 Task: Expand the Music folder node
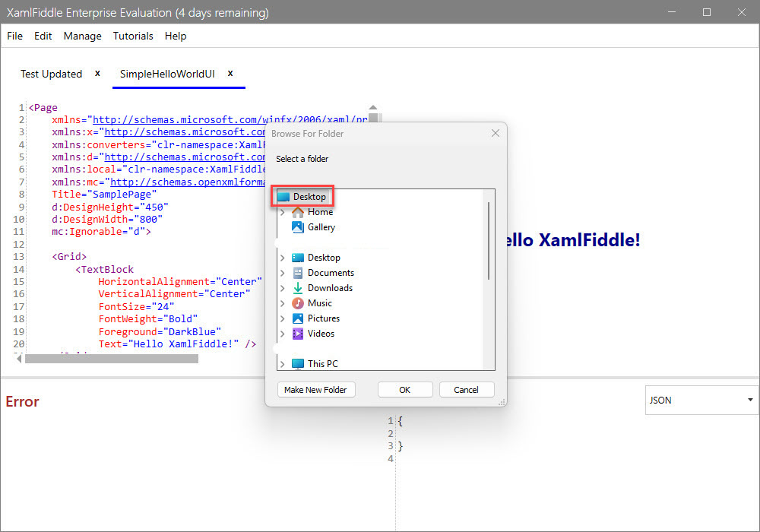point(283,303)
